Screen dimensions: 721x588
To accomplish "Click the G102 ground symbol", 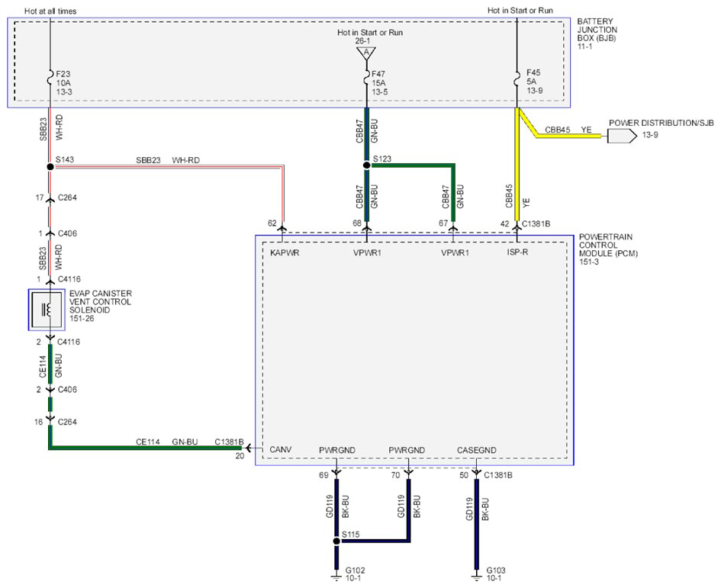I will click(x=336, y=577).
